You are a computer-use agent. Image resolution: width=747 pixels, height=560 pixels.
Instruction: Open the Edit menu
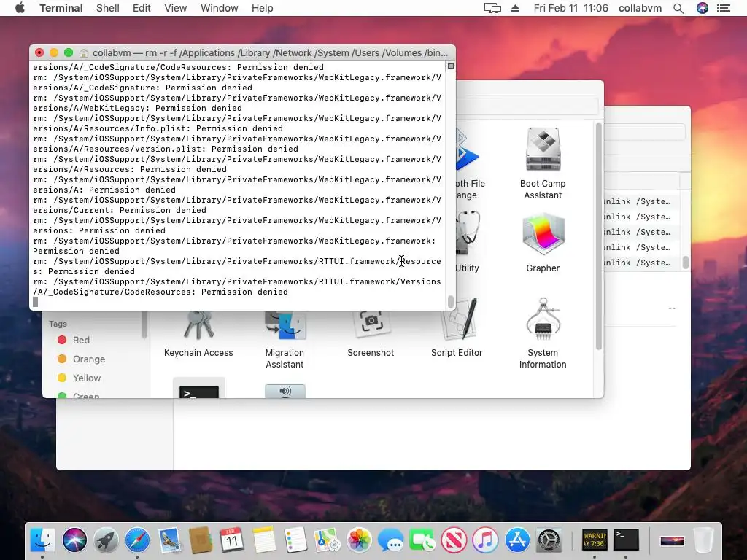142,8
